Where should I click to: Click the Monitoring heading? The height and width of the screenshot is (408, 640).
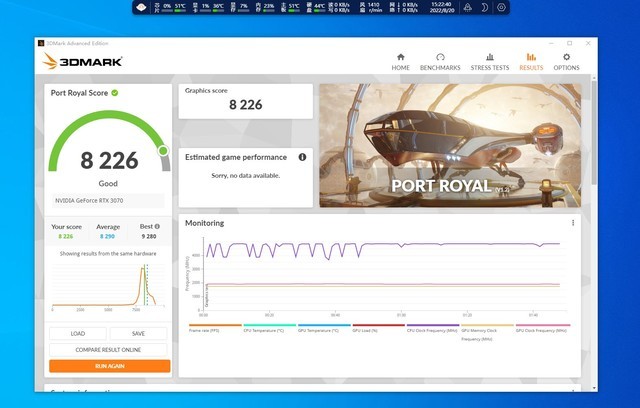[x=204, y=223]
